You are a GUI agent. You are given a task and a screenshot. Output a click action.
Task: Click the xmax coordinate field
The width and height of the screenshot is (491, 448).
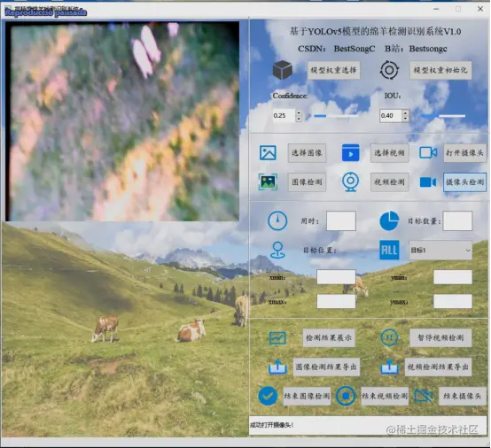336,301
